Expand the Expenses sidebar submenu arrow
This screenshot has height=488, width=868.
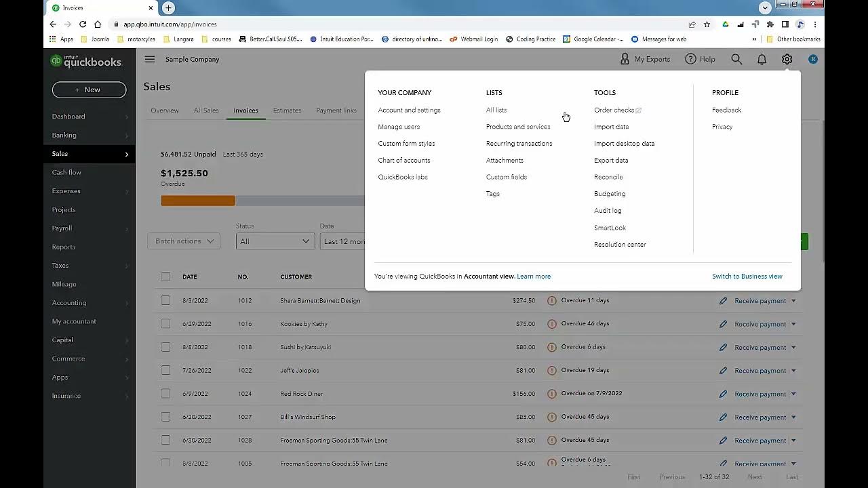(126, 191)
